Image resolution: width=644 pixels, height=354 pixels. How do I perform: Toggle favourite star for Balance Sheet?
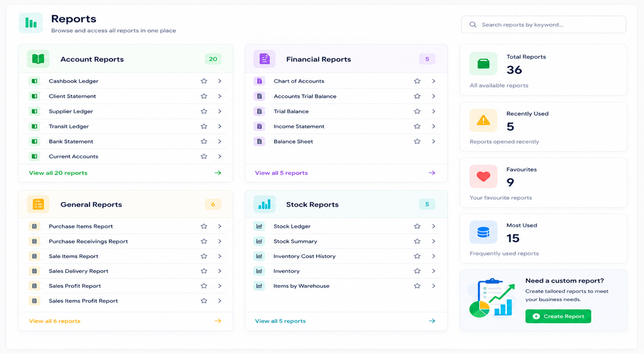pyautogui.click(x=417, y=141)
